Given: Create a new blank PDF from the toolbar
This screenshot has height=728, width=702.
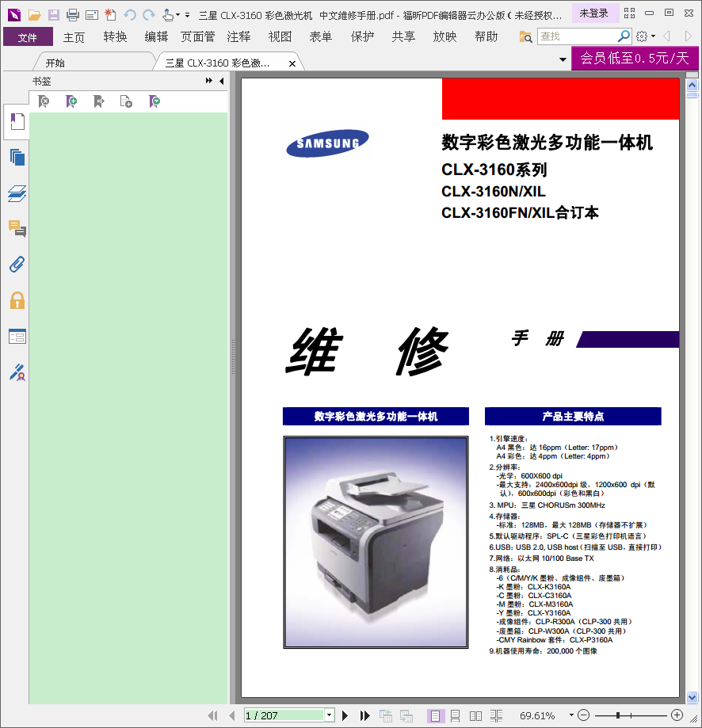Looking at the screenshot, I should (x=110, y=15).
